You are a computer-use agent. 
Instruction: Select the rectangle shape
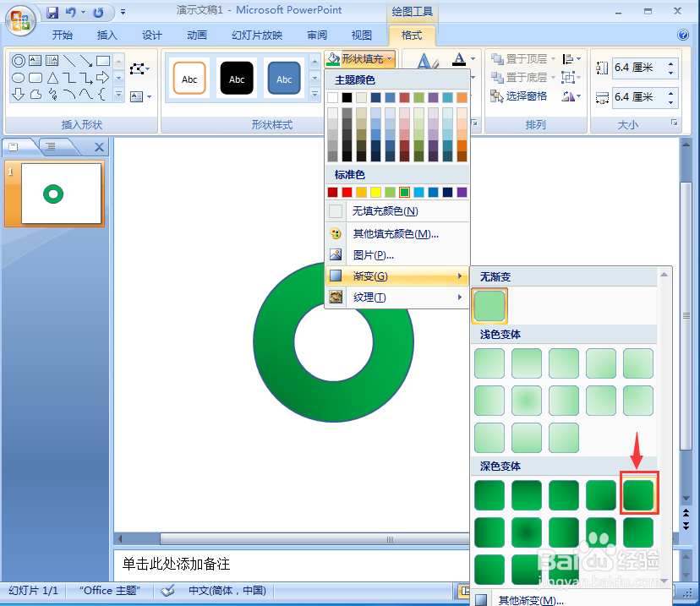click(103, 60)
